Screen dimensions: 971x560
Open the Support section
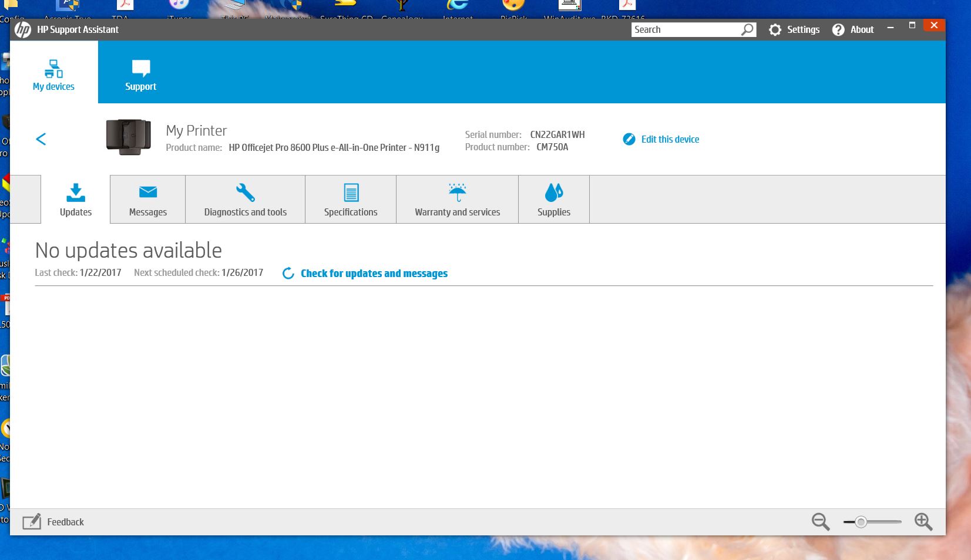point(140,73)
